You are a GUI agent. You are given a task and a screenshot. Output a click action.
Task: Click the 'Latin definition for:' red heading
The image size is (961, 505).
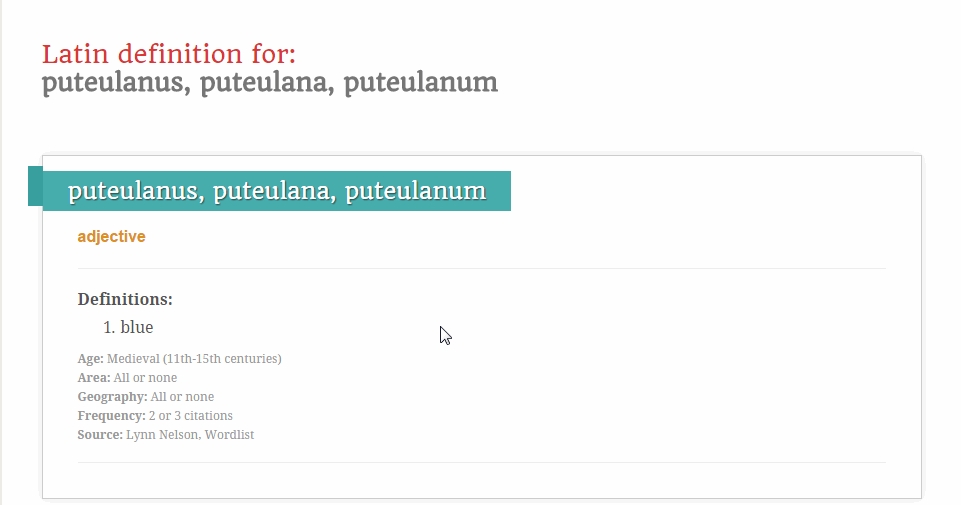(x=169, y=54)
